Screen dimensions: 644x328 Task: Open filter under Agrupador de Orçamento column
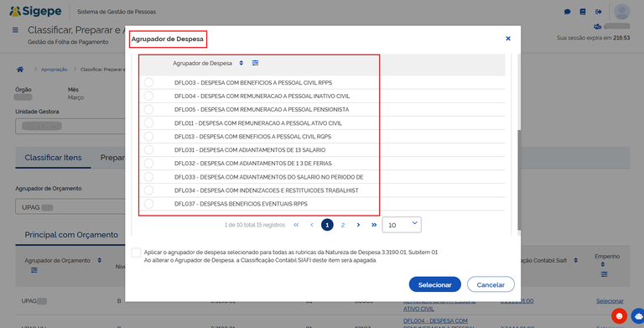point(34,270)
